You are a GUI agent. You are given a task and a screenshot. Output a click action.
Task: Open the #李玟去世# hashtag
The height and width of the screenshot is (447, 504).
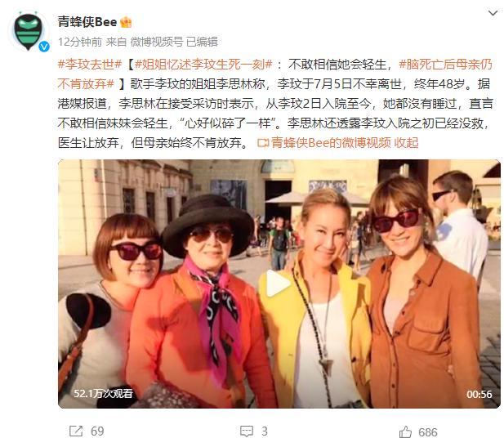tap(90, 65)
